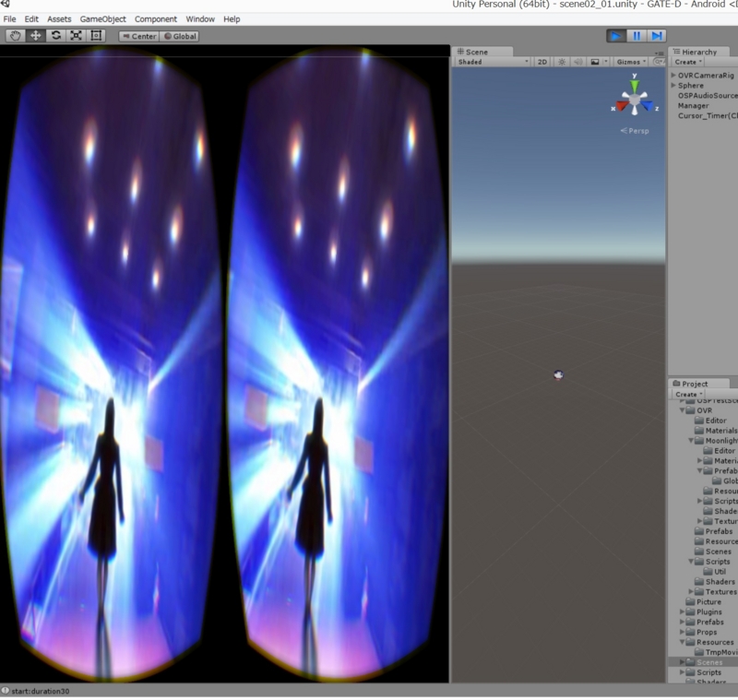Collapse the Moonlight folder

pyautogui.click(x=691, y=440)
